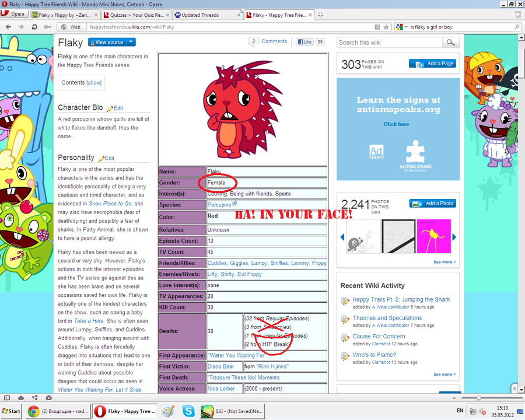Click the RSS feed icon in address bar

pos(377,27)
